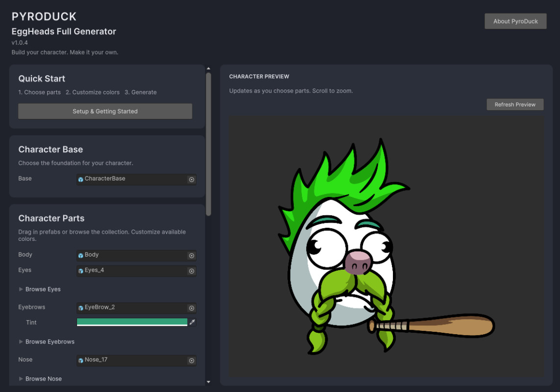Select the Nose object field
560x392 pixels.
(136, 361)
